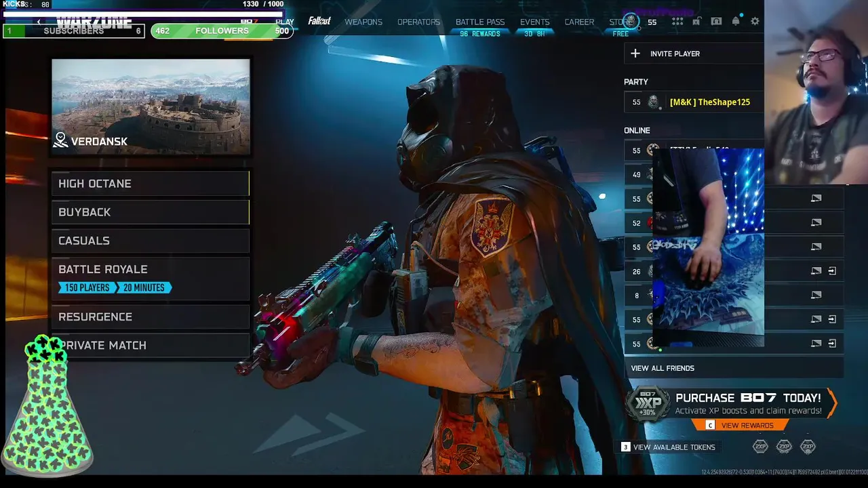Image resolution: width=868 pixels, height=488 pixels.
Task: Click TheShape125's operator emblem icon
Action: tap(653, 102)
